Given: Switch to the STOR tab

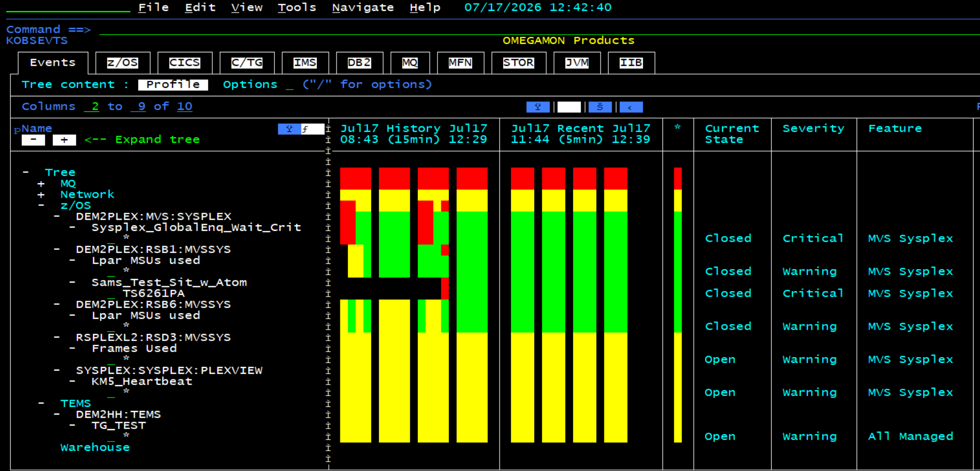Looking at the screenshot, I should coord(519,63).
